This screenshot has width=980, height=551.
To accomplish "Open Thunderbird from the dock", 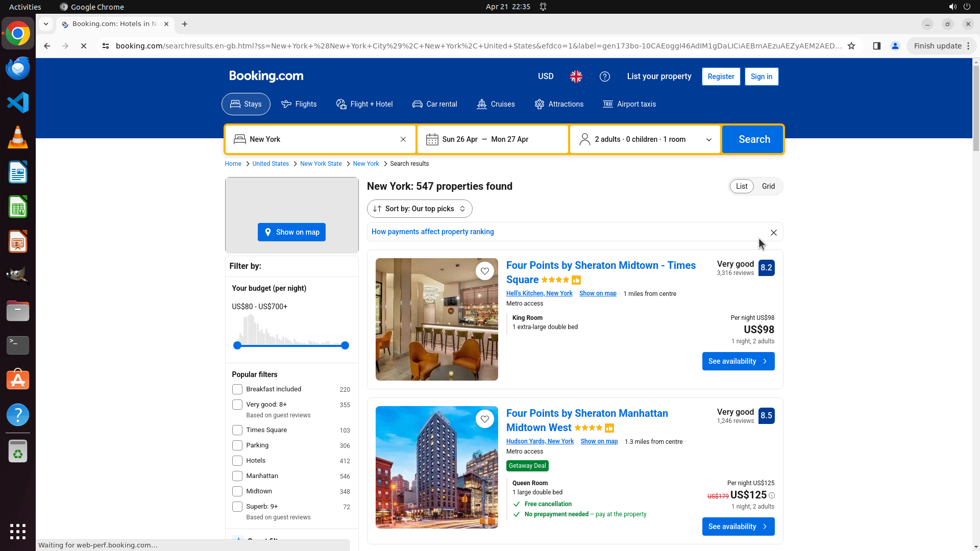I will (x=18, y=68).
